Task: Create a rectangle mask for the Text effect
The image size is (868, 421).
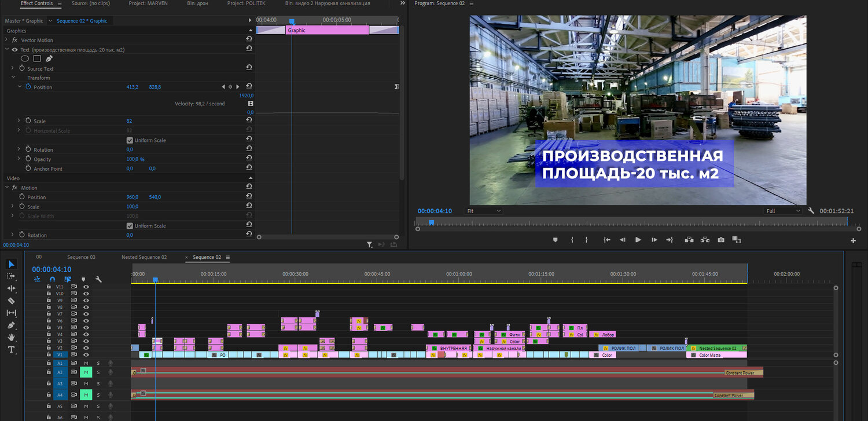Action: tap(36, 58)
